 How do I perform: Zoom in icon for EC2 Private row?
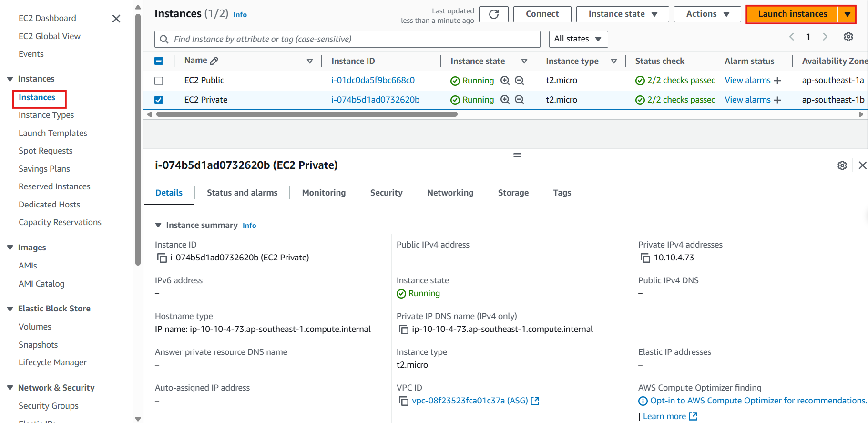[x=505, y=100]
